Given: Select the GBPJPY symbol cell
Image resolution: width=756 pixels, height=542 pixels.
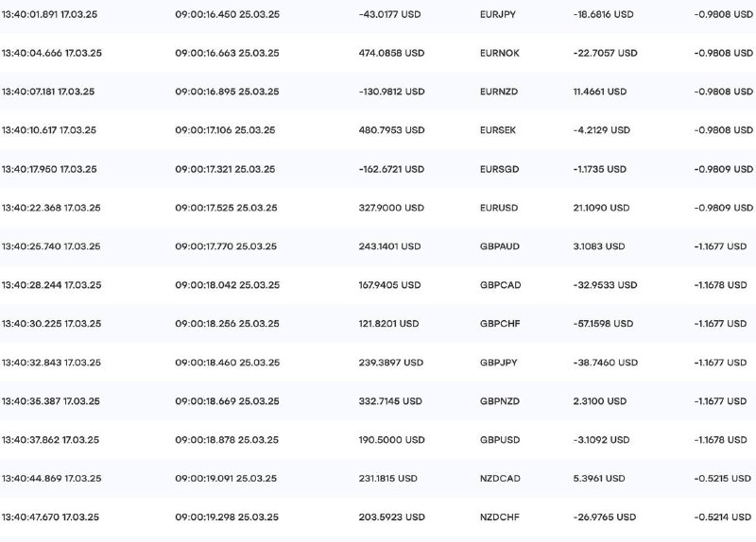Looking at the screenshot, I should (499, 363).
